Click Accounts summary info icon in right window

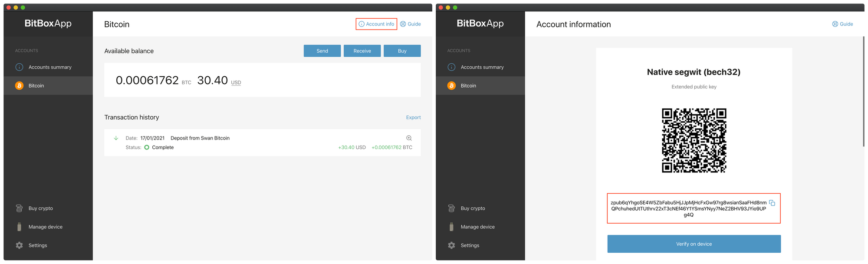(451, 67)
